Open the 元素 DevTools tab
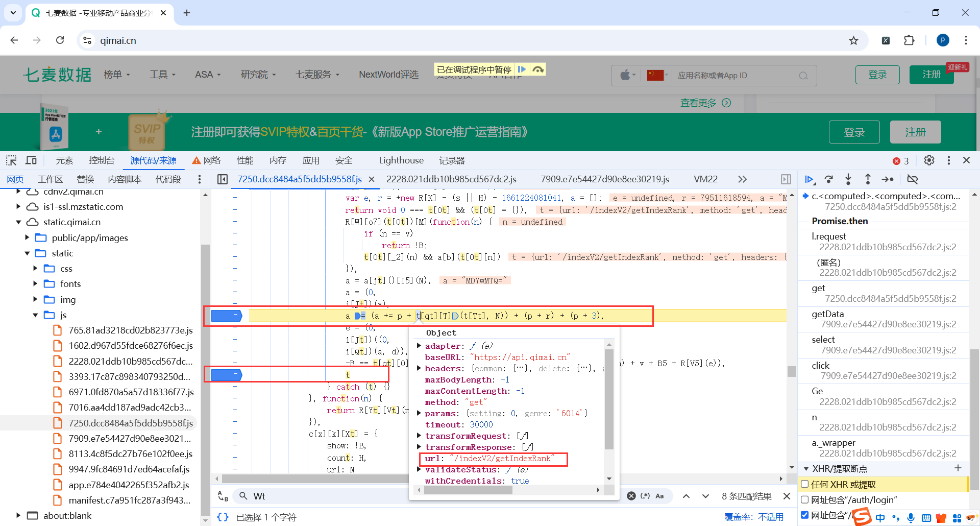This screenshot has width=980, height=526. click(x=64, y=160)
